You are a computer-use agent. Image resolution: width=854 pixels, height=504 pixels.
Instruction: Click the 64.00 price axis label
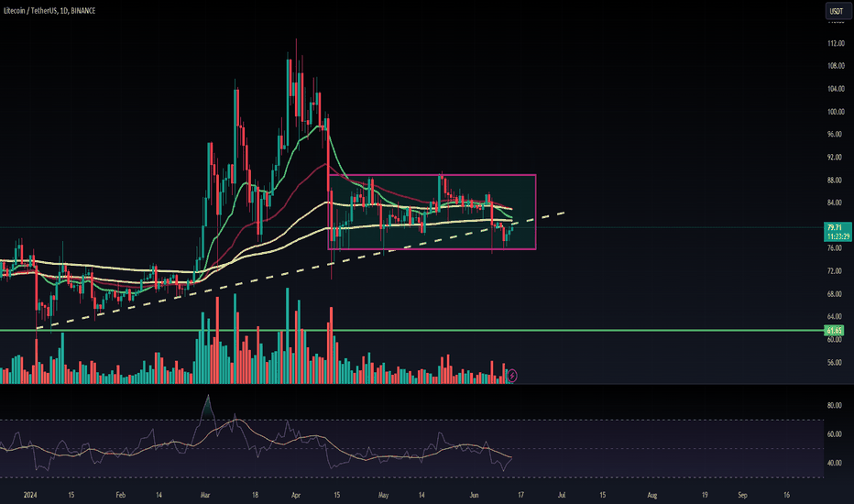[834, 316]
